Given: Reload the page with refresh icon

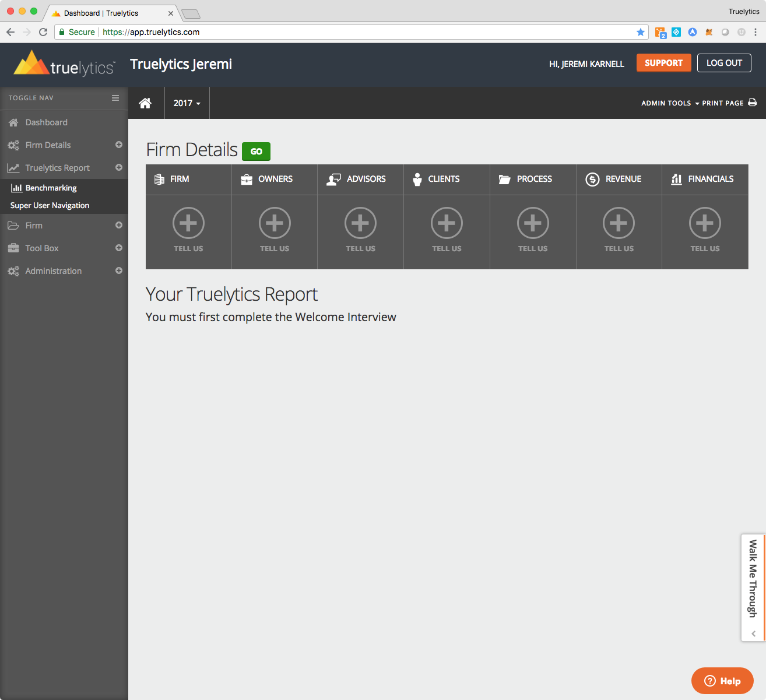Looking at the screenshot, I should pos(43,32).
